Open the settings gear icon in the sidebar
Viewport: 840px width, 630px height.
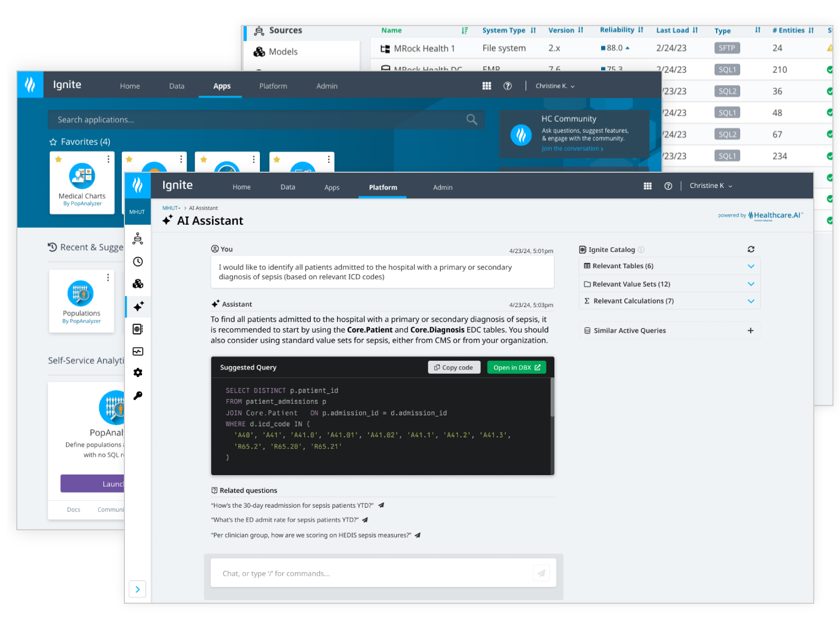tap(138, 373)
